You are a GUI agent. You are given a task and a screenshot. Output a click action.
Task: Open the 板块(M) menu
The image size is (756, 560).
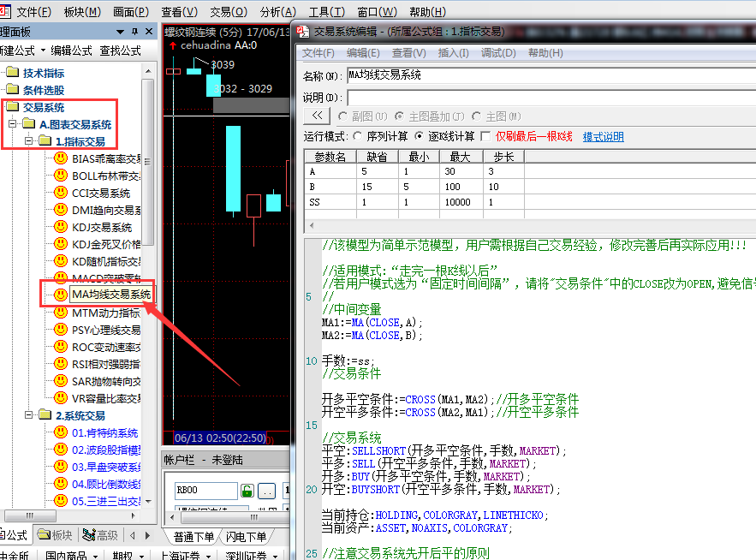[82, 12]
